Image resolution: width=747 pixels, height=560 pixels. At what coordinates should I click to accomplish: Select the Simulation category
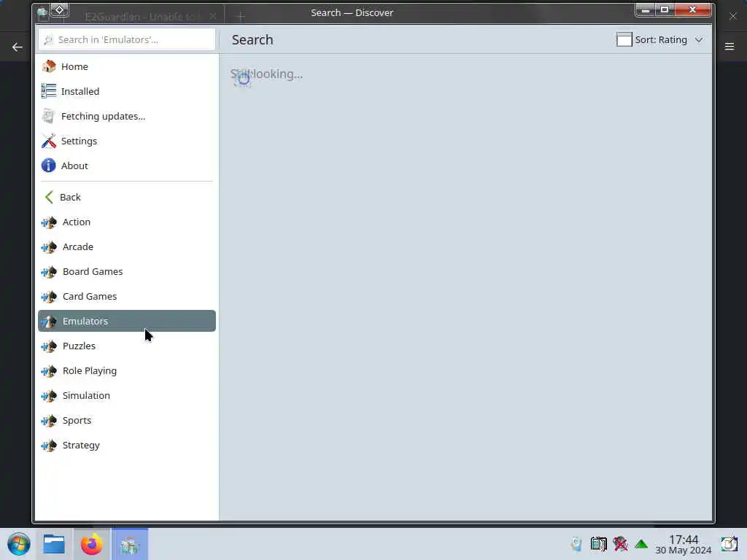coord(127,395)
